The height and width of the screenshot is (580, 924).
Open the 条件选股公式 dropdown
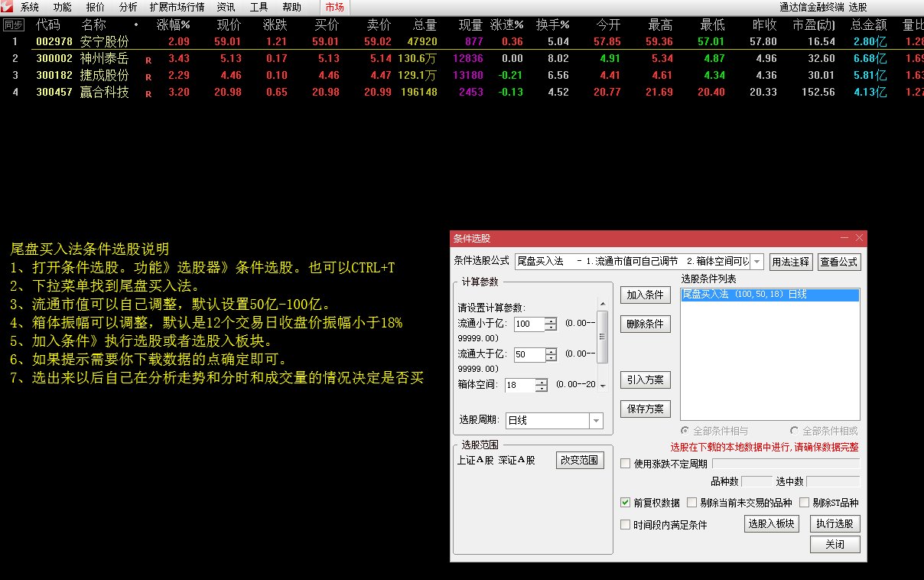point(757,262)
